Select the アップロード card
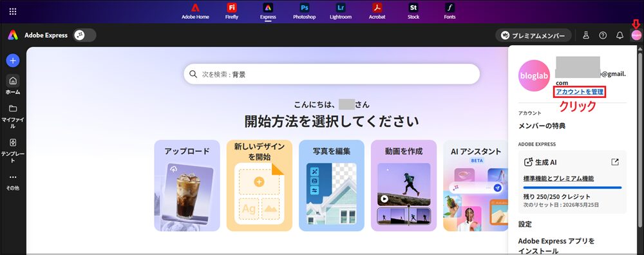The image size is (644, 255). click(x=187, y=185)
